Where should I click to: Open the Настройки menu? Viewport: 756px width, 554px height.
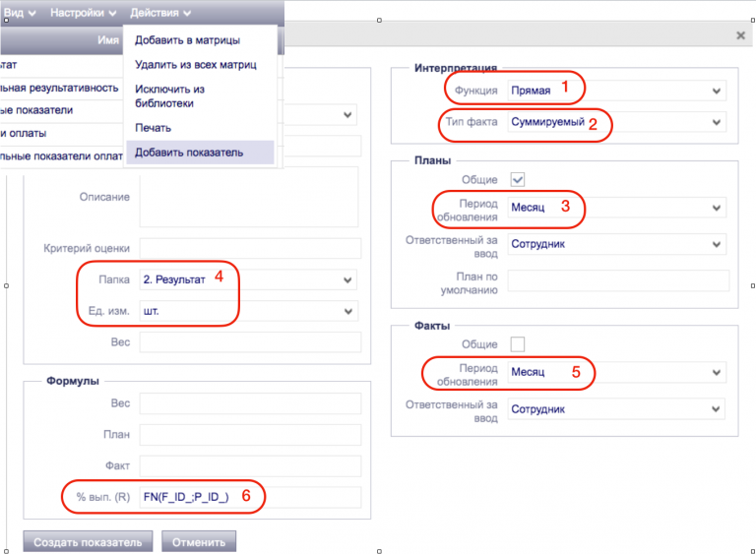coord(83,13)
